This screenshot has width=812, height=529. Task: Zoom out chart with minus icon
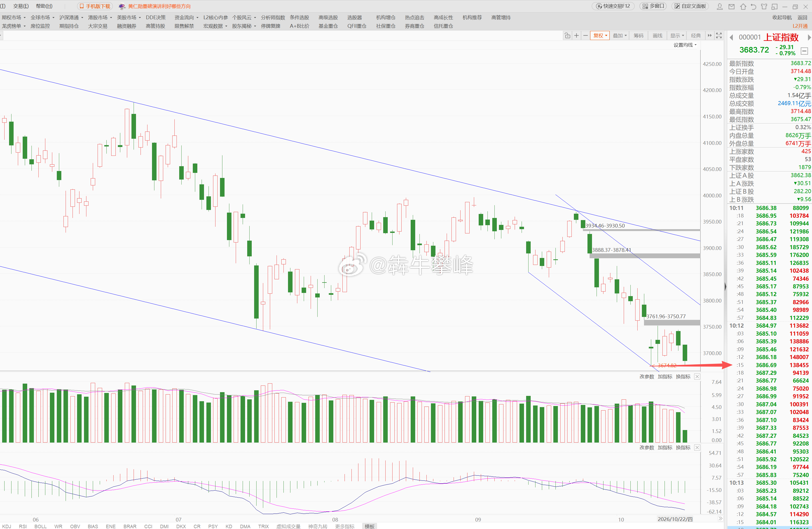click(x=585, y=35)
